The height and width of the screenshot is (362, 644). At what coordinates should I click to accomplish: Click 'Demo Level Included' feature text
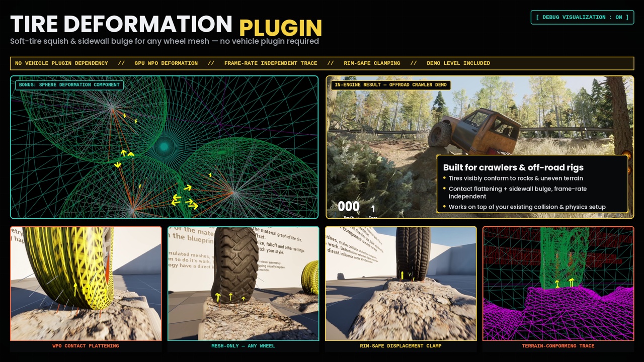(x=458, y=63)
